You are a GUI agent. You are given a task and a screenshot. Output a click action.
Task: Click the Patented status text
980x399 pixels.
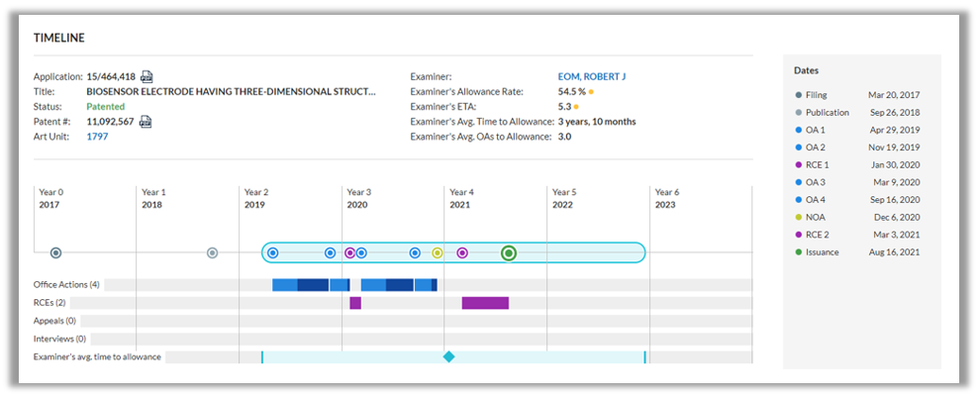pos(106,107)
